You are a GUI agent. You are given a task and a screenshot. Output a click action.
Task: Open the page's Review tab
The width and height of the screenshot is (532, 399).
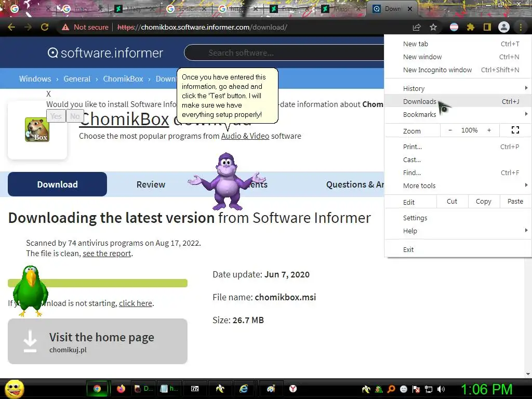click(x=151, y=184)
